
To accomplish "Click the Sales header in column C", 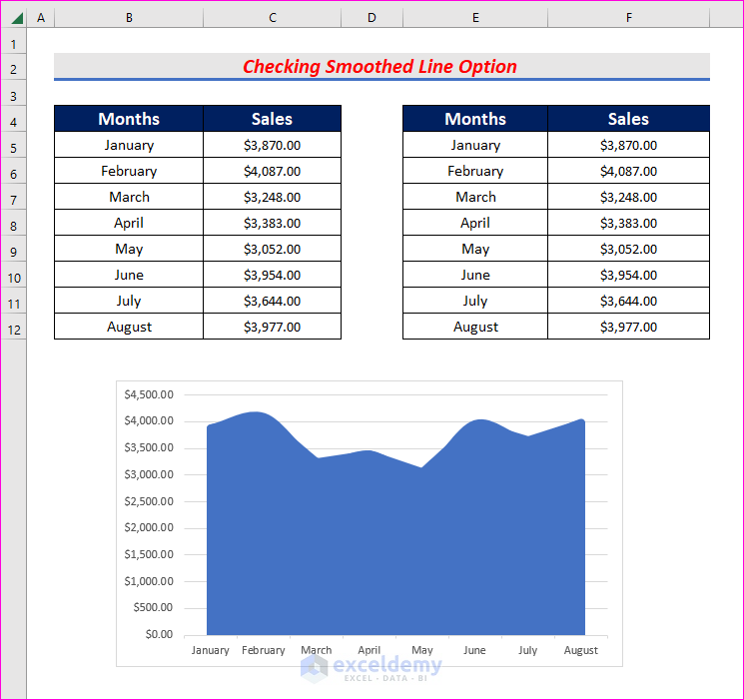I will pos(272,119).
